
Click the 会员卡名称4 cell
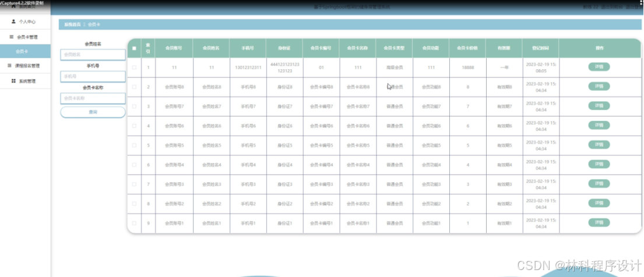click(x=358, y=165)
